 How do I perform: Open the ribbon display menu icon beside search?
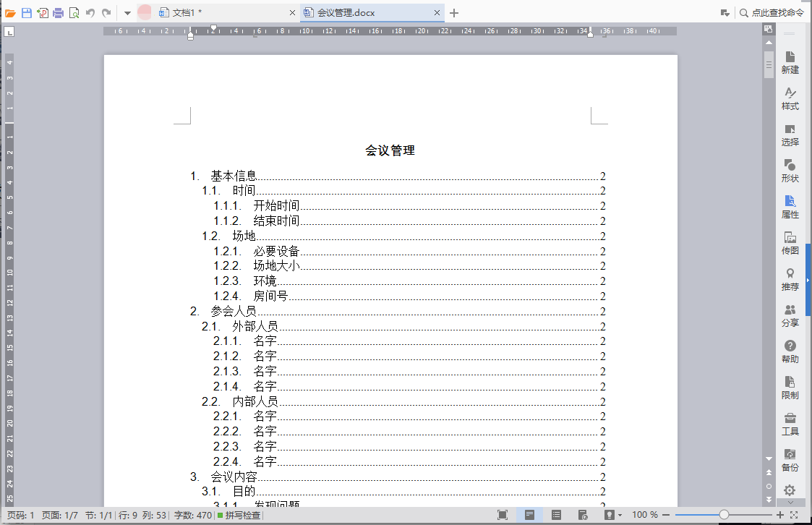pyautogui.click(x=725, y=13)
